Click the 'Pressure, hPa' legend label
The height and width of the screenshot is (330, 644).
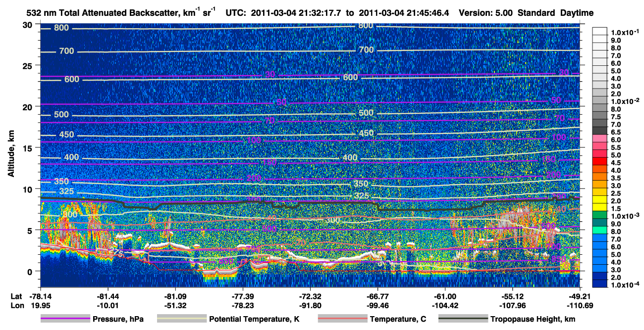tap(118, 319)
